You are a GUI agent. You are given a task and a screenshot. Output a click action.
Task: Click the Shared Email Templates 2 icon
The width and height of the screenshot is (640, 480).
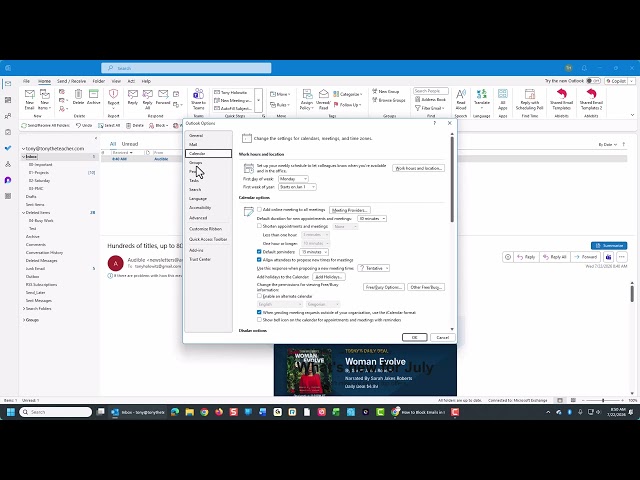point(591,99)
